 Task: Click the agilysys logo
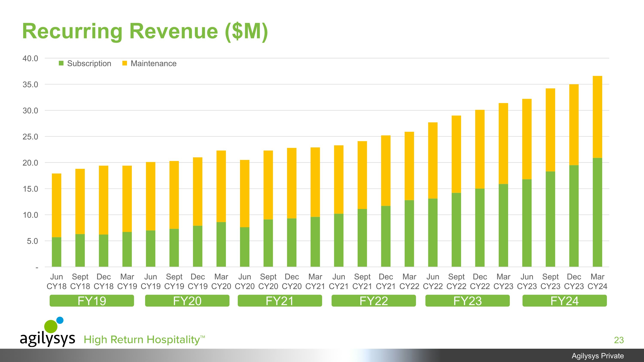pyautogui.click(x=47, y=332)
